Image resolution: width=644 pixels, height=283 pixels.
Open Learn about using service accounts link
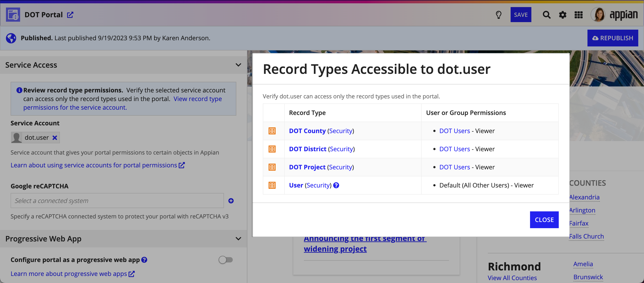tap(97, 165)
